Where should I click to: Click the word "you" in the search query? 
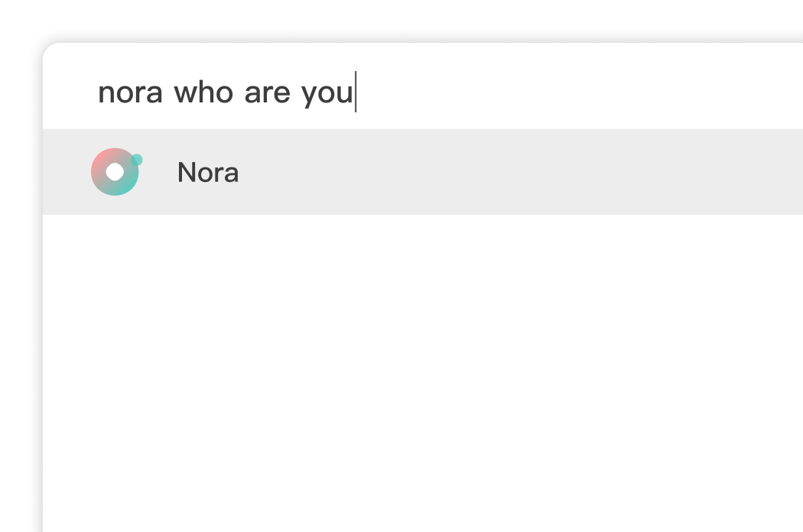pos(327,93)
